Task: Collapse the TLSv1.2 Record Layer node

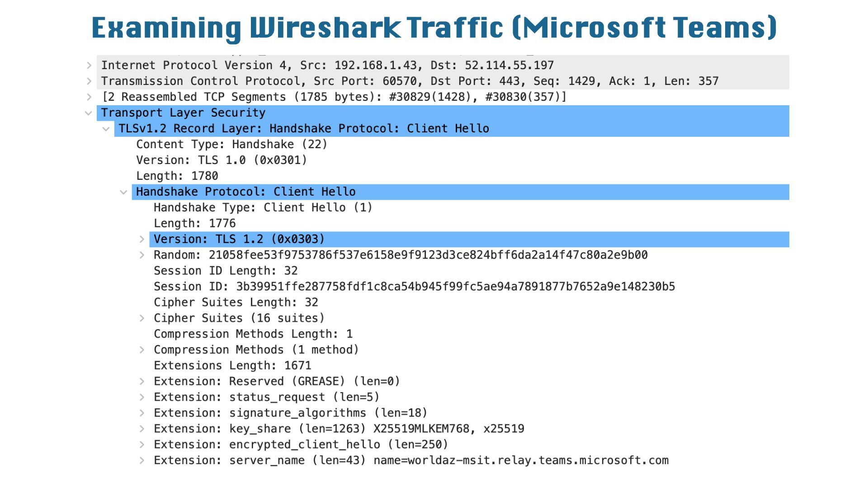Action: click(x=106, y=129)
